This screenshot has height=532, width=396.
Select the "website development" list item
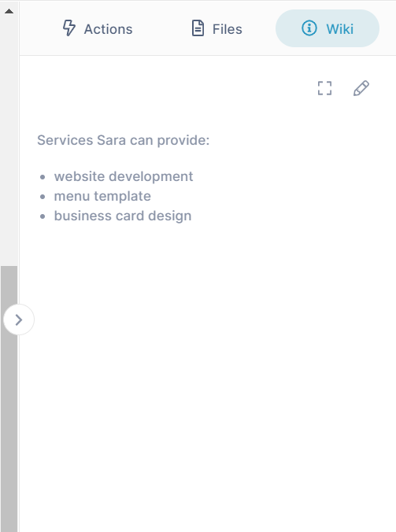click(x=124, y=176)
